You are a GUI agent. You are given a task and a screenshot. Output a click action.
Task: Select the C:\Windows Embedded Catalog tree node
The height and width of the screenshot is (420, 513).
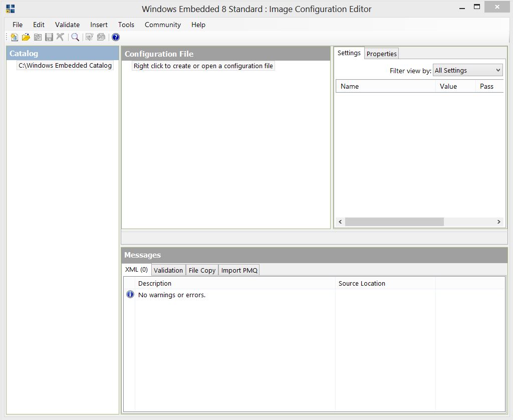pyautogui.click(x=65, y=66)
